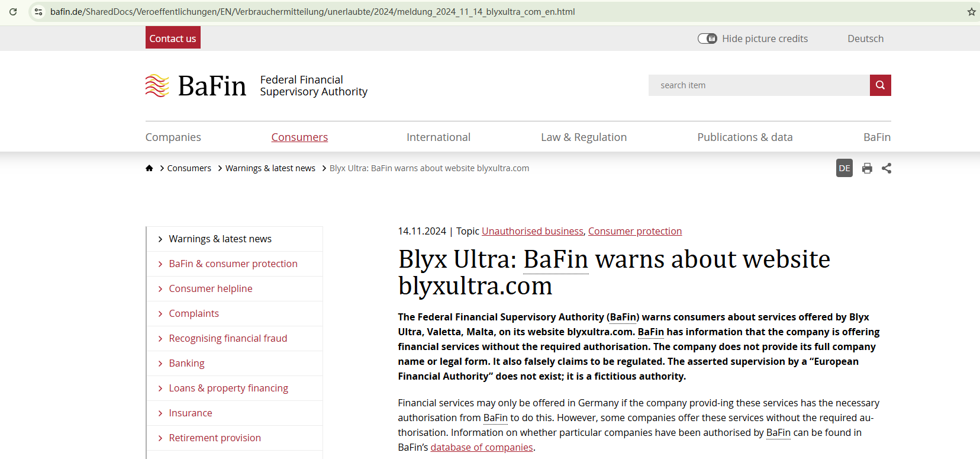
Task: Expand Complaints sidebar chevron
Action: click(x=160, y=314)
